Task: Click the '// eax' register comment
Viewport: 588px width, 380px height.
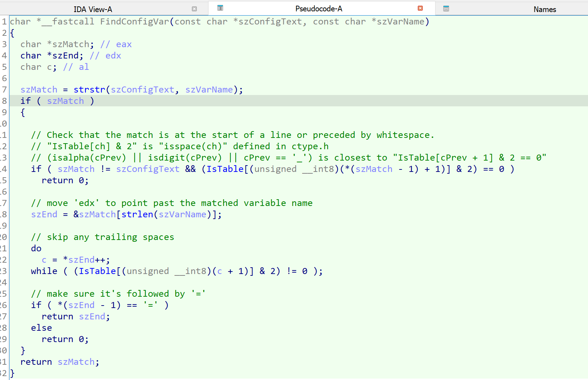Action: tap(116, 44)
